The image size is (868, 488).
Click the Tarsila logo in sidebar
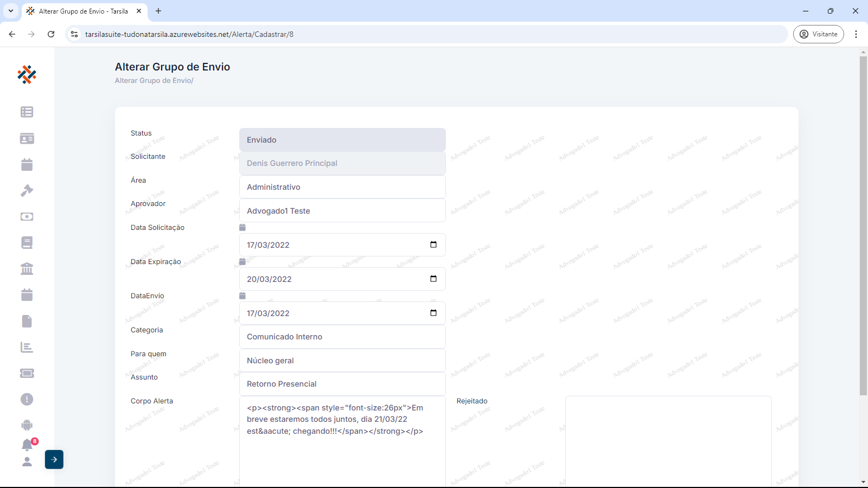tap(27, 75)
